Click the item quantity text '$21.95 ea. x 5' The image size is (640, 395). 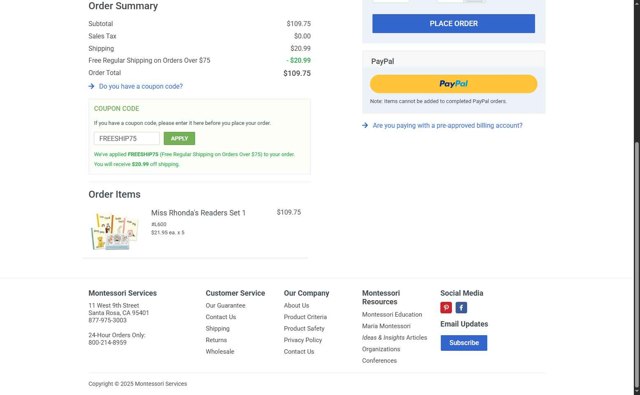coord(168,233)
